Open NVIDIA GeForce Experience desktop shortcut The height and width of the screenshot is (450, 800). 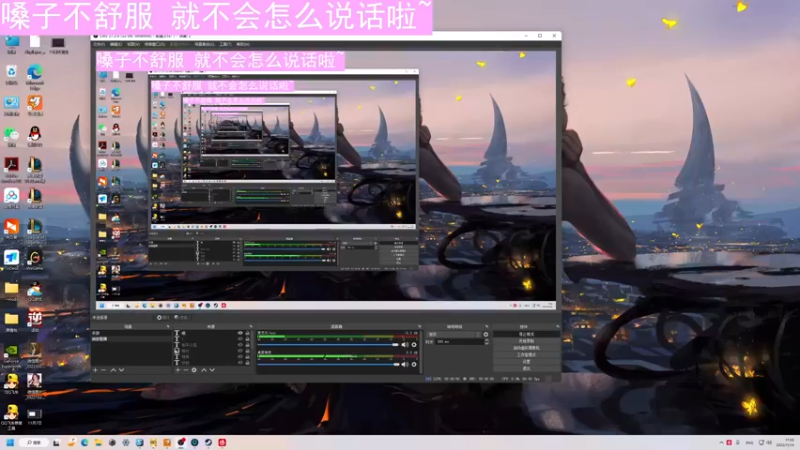(x=11, y=356)
